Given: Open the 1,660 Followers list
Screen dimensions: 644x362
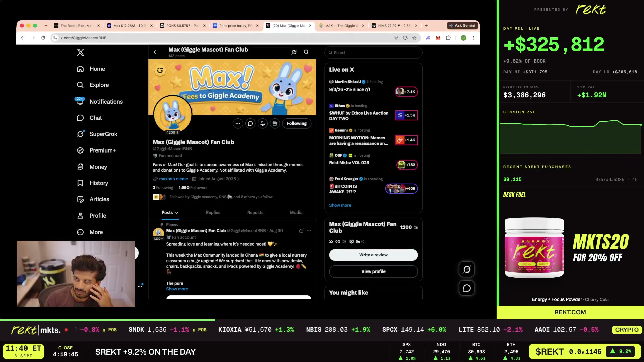Looking at the screenshot, I should click(x=193, y=188).
